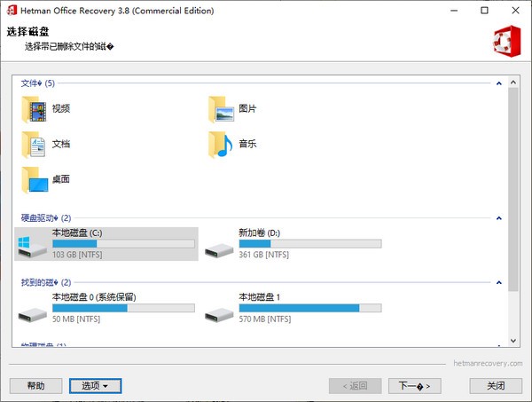This screenshot has height=402, width=532.
Task: Click the 帮助 help button
Action: pyautogui.click(x=36, y=386)
